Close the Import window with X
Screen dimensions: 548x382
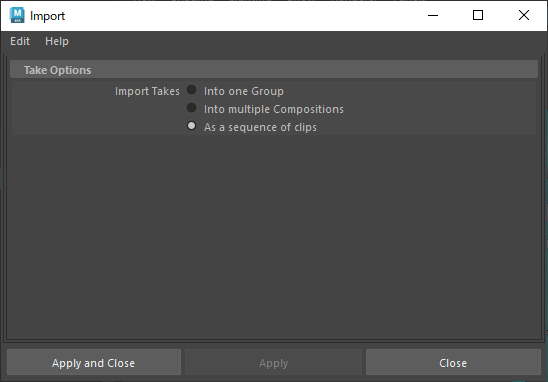pos(524,15)
